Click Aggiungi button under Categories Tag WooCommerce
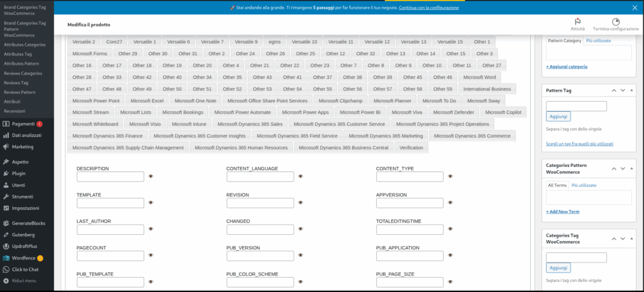644x292 pixels. (558, 268)
